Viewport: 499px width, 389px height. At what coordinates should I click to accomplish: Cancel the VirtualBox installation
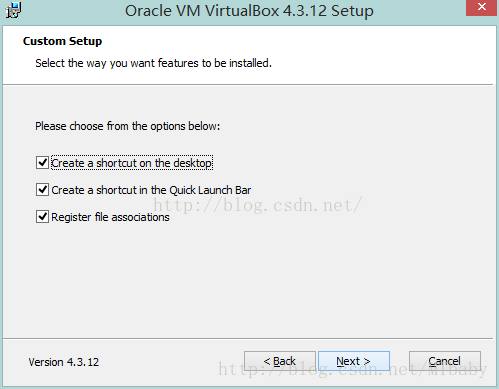[x=445, y=361]
